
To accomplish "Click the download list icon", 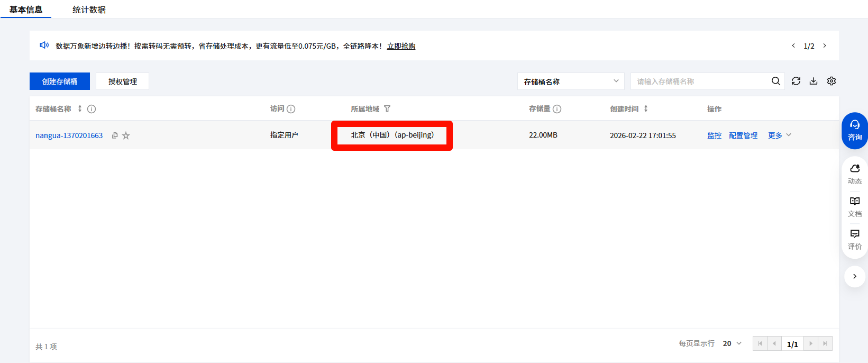I will click(814, 81).
